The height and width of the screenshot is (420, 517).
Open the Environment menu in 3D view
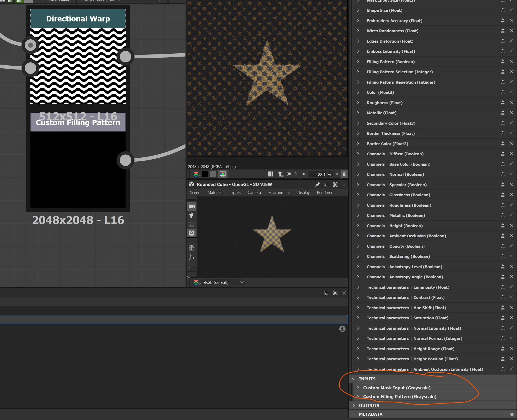[x=279, y=193]
